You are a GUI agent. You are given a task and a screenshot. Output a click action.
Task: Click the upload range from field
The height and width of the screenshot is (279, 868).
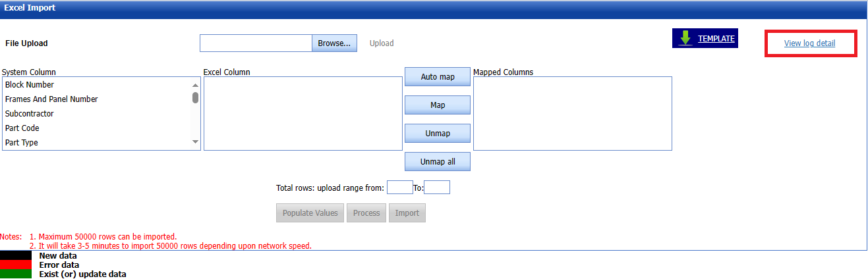(399, 188)
